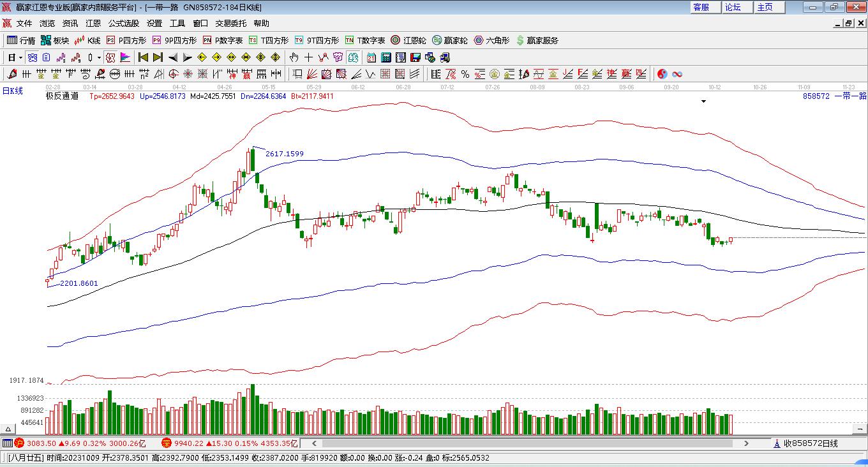
Task: Click the red floppy disk save icon
Action: click(415, 57)
